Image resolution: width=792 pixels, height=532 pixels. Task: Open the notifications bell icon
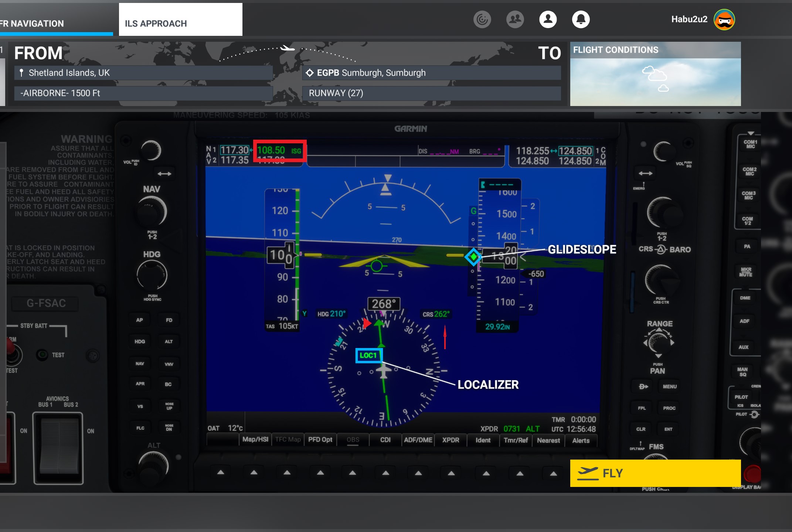click(x=581, y=19)
